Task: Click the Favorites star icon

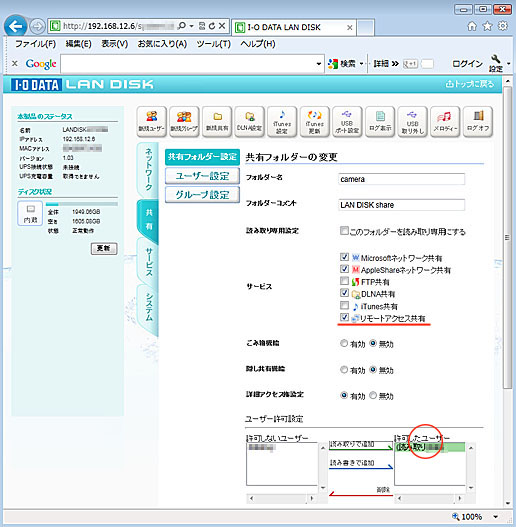Action: 487,26
